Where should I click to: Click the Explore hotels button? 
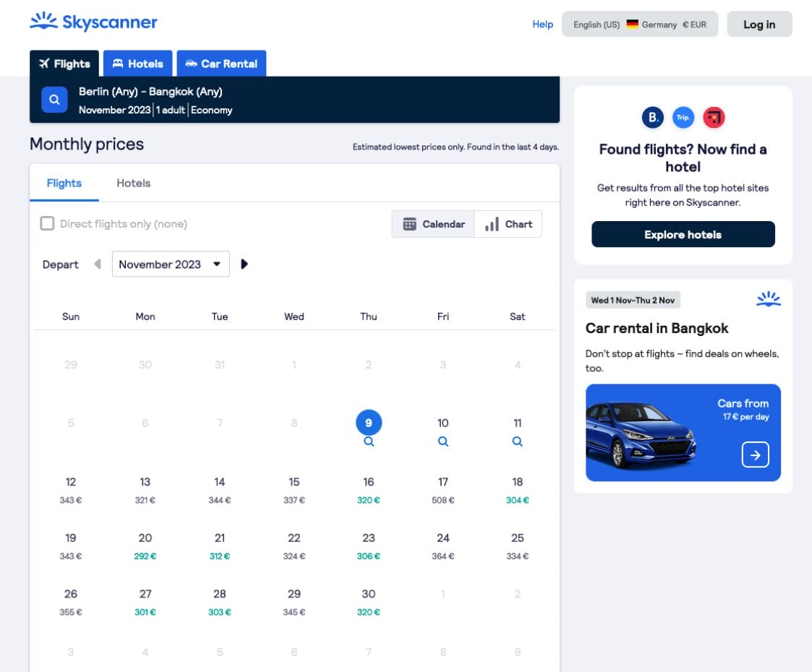tap(683, 235)
